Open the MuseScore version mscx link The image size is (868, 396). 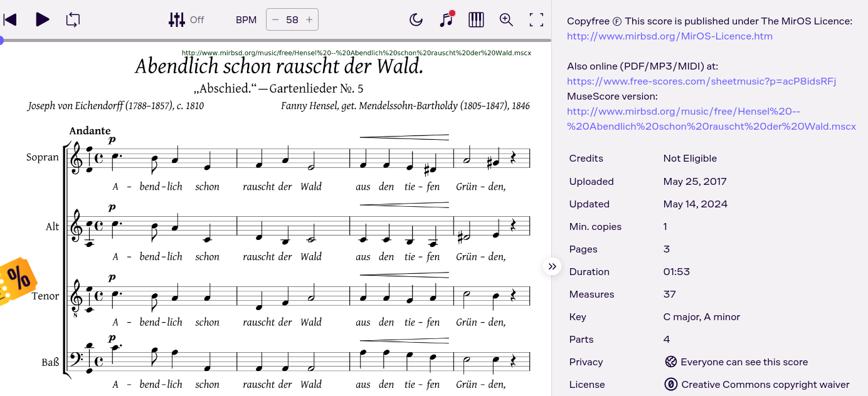tap(711, 119)
